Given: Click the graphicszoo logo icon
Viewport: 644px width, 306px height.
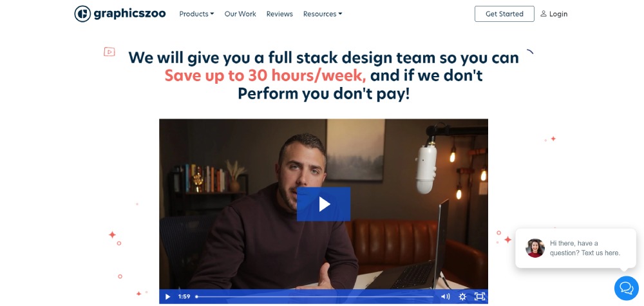Looking at the screenshot, I should [x=82, y=14].
